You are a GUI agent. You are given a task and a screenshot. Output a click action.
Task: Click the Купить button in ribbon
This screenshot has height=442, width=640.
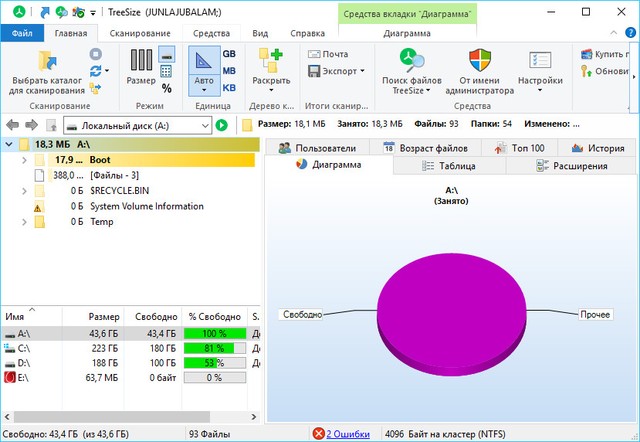click(x=606, y=54)
